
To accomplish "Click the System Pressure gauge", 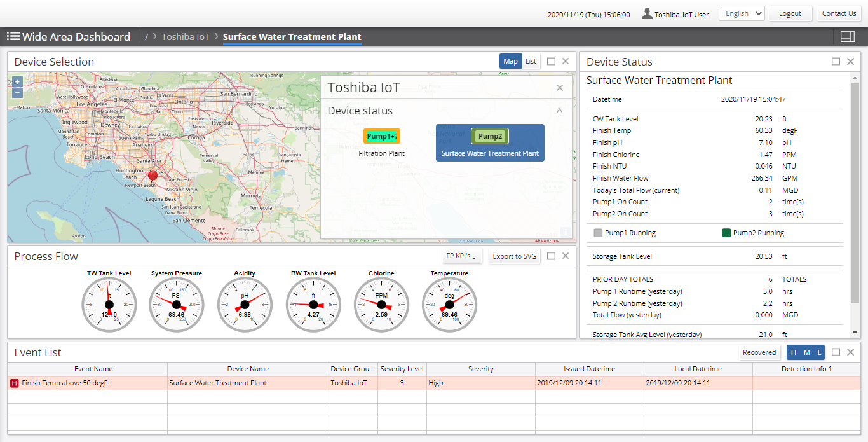I will pos(177,305).
